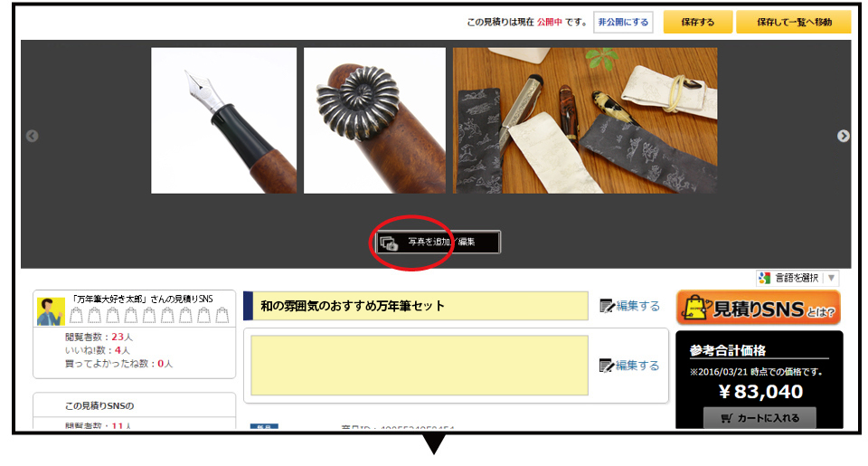
Task: Click 編集する link next to description
Action: point(637,366)
